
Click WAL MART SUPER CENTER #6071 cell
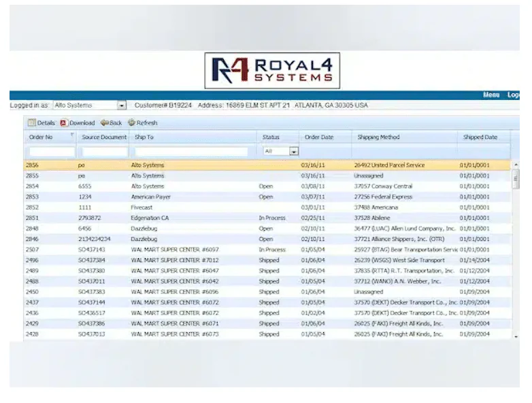pyautogui.click(x=175, y=323)
